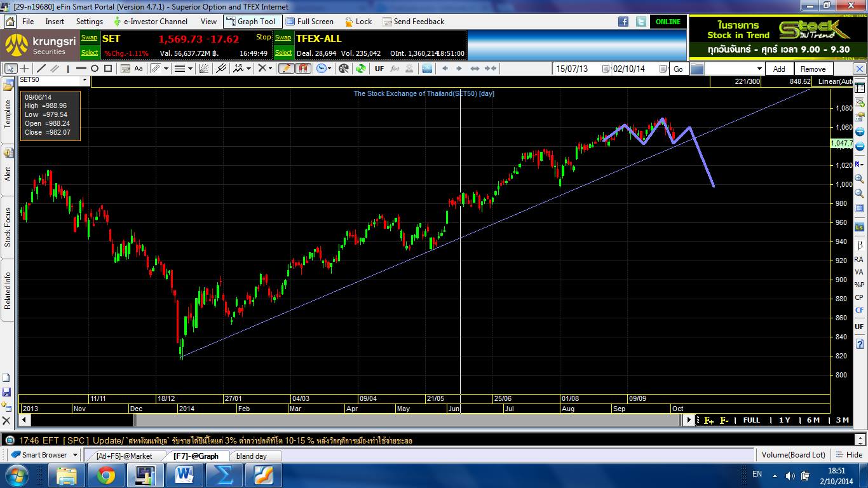This screenshot has height=488, width=868.
Task: Open the line thickness dropdown arrow
Action: [x=190, y=69]
